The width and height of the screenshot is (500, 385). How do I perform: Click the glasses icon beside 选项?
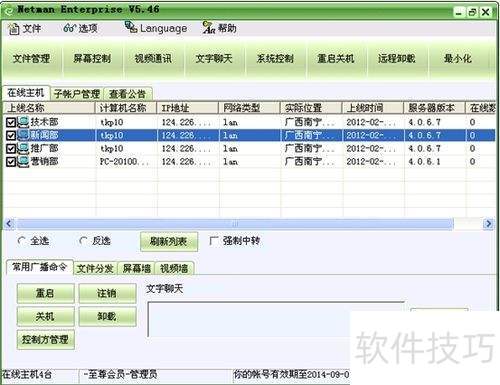(x=69, y=28)
